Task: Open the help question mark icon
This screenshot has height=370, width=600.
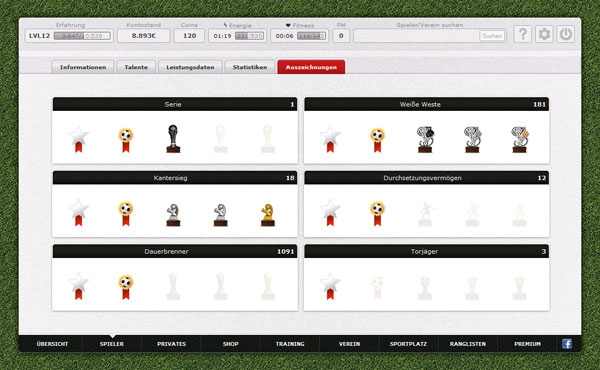Action: 523,34
